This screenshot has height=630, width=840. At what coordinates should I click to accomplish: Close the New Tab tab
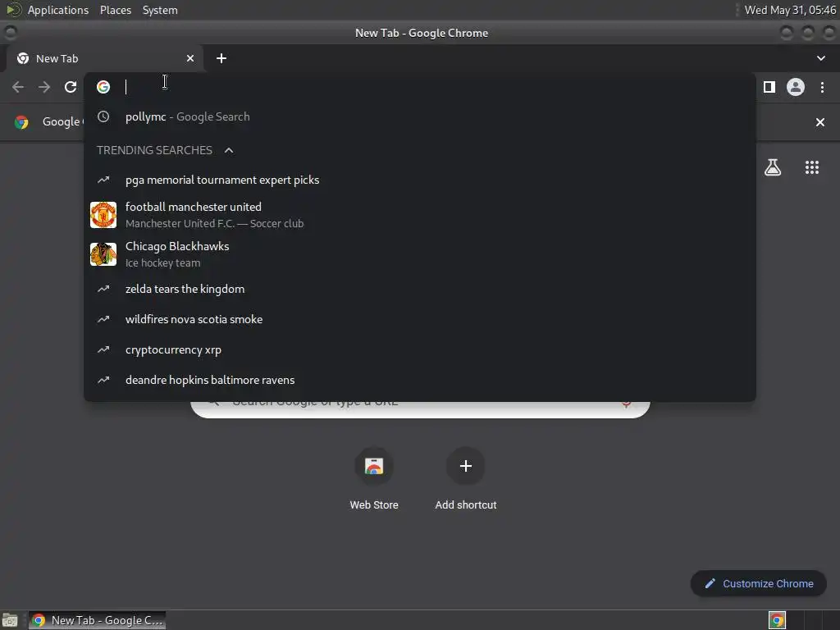tap(190, 58)
